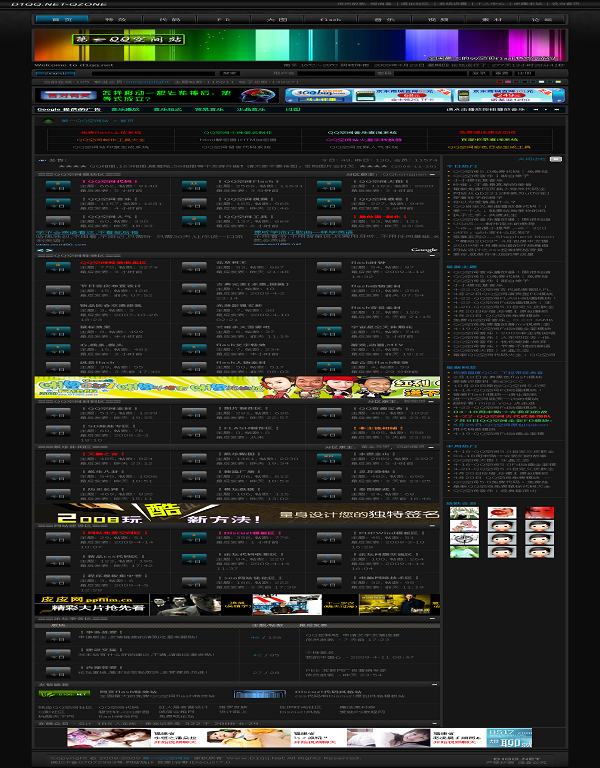Click the 水晶音乐 ad link

coord(251,109)
